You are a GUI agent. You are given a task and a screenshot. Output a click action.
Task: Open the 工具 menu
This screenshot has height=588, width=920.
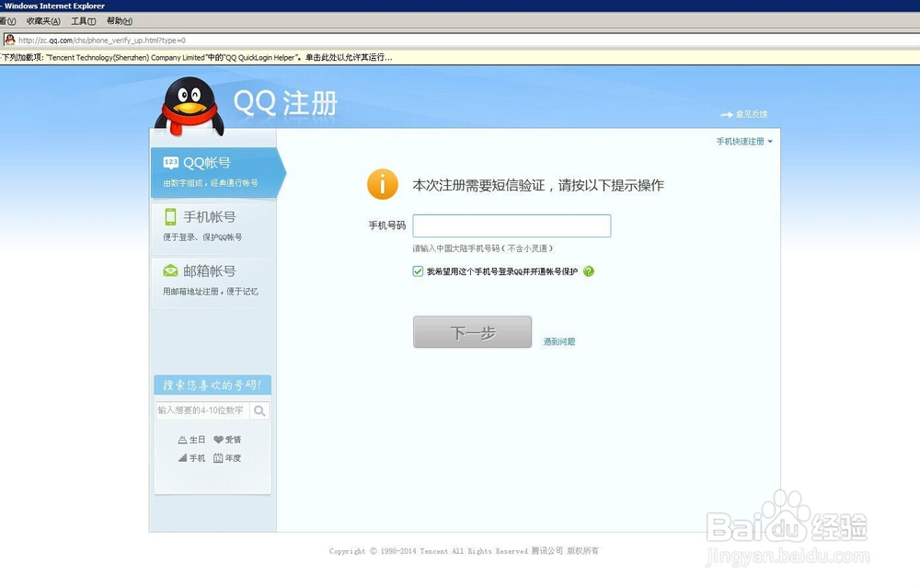point(84,21)
